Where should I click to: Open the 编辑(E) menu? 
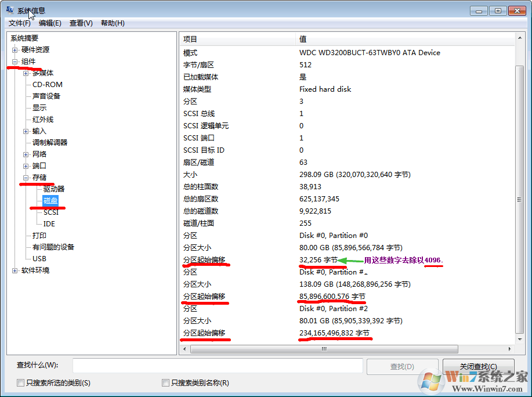50,23
